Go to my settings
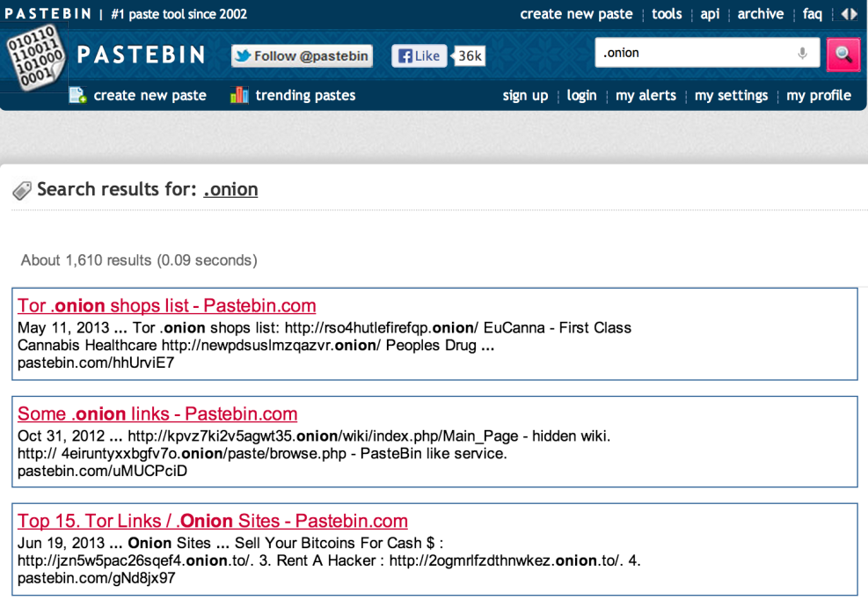The height and width of the screenshot is (600, 868). coord(731,95)
